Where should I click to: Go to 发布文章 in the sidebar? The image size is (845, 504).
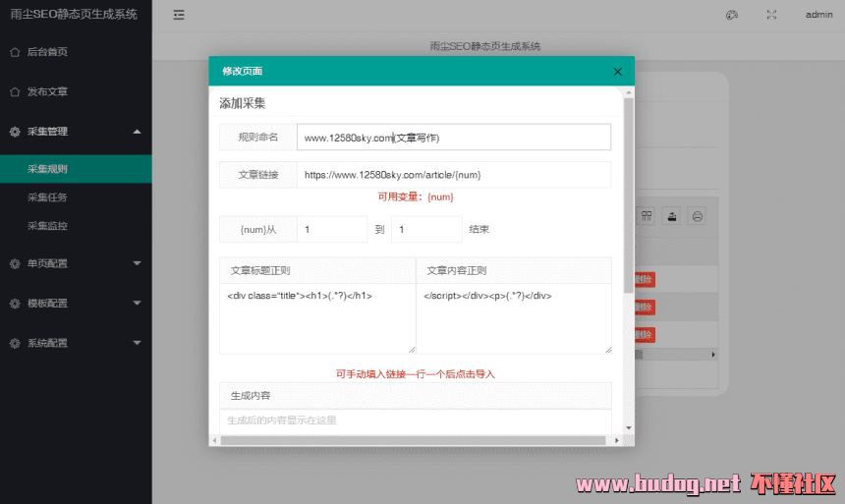click(x=47, y=91)
